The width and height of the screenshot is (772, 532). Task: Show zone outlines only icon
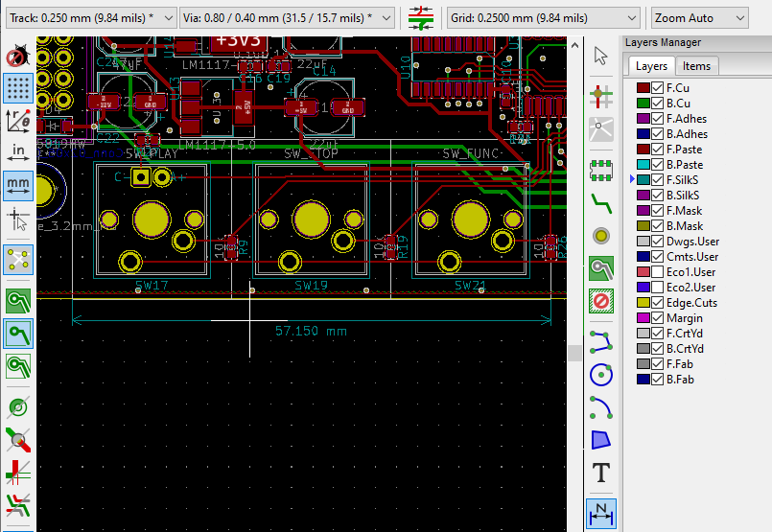pyautogui.click(x=18, y=366)
